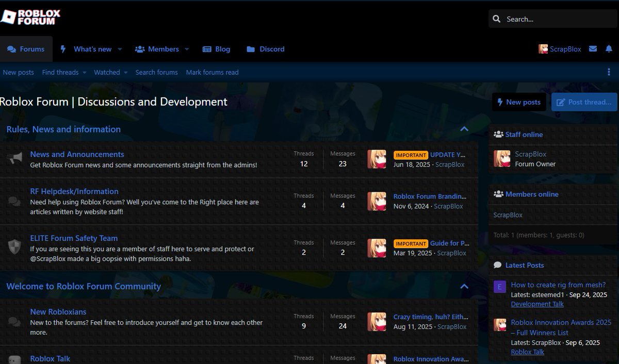The height and width of the screenshot is (364, 619).
Task: Click Members online heading
Action: 532,194
